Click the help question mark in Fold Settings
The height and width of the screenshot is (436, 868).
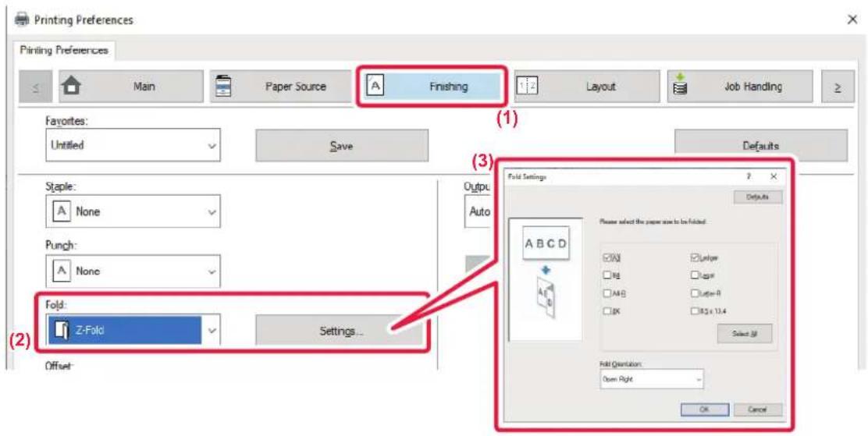point(749,176)
